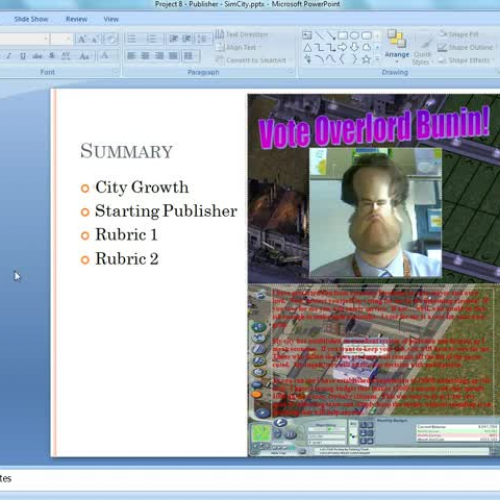Select the Left Brace shape
Viewport: 500px width, 500px height.
pos(342,59)
